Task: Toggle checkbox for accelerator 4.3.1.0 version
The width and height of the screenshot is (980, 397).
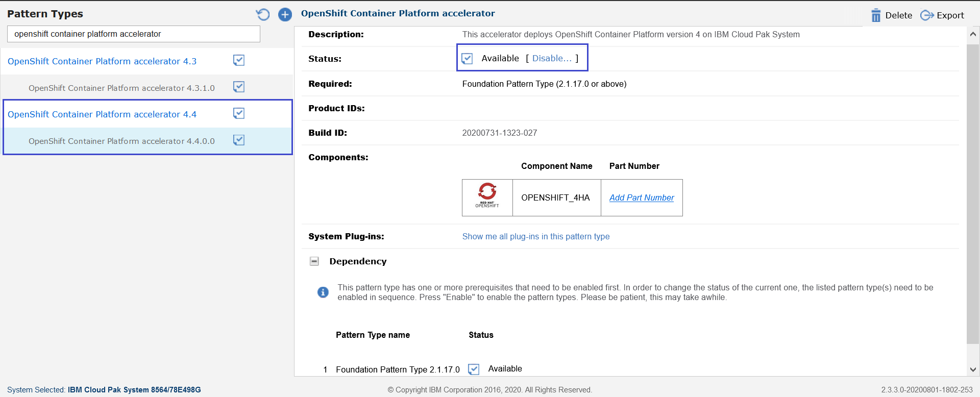Action: 239,87
